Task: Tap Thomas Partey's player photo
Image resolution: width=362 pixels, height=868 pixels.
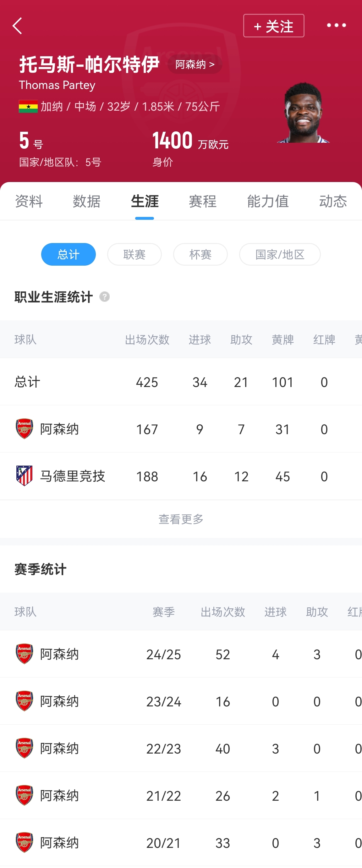Action: (303, 113)
